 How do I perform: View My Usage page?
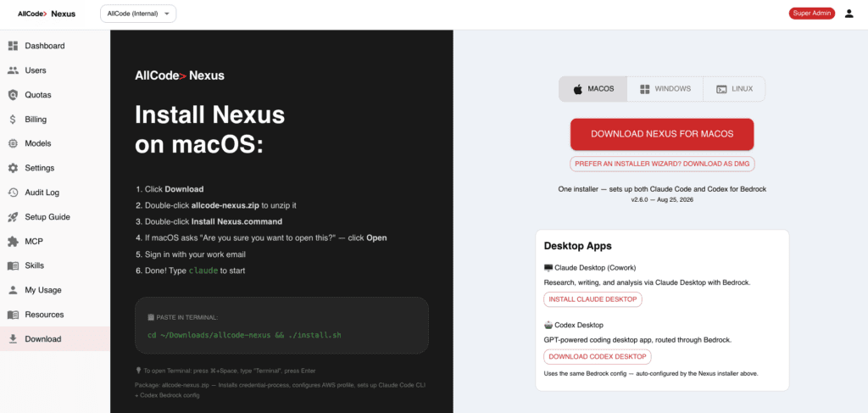55,290
